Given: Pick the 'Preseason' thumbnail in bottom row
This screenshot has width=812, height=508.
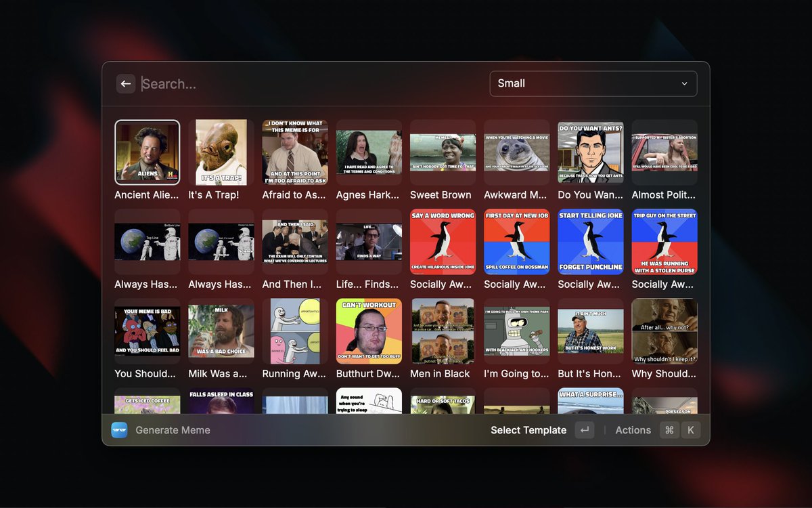Looking at the screenshot, I should (664, 401).
